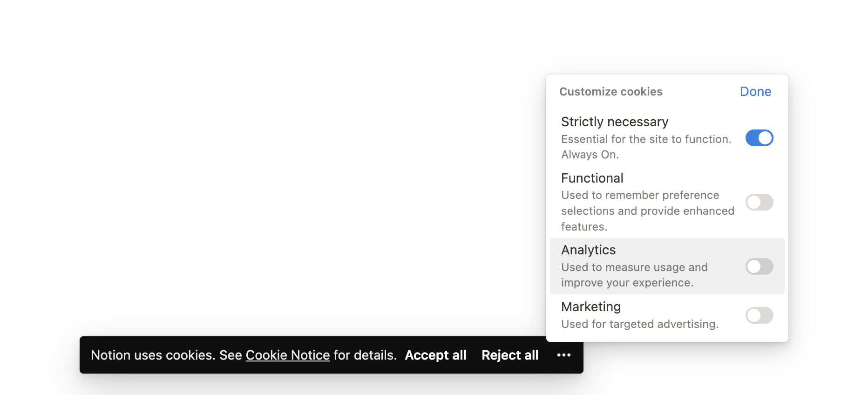868x395 pixels.
Task: Click the "Essential for the site to function" description
Action: (646, 139)
